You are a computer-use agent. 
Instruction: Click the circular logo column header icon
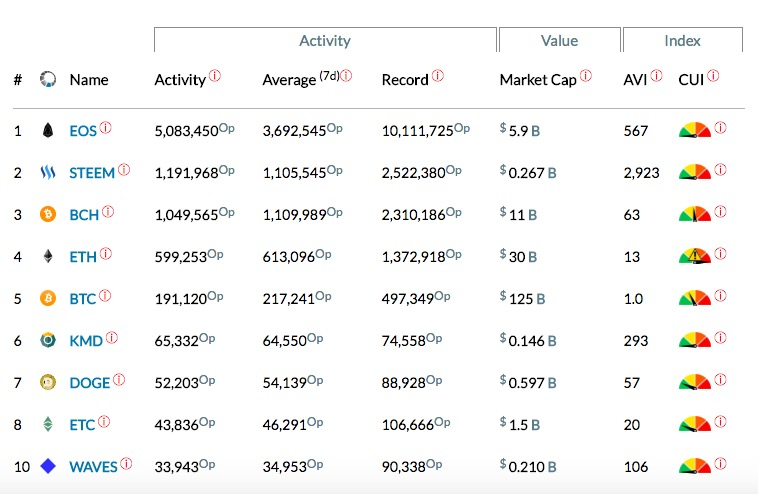pyautogui.click(x=48, y=79)
